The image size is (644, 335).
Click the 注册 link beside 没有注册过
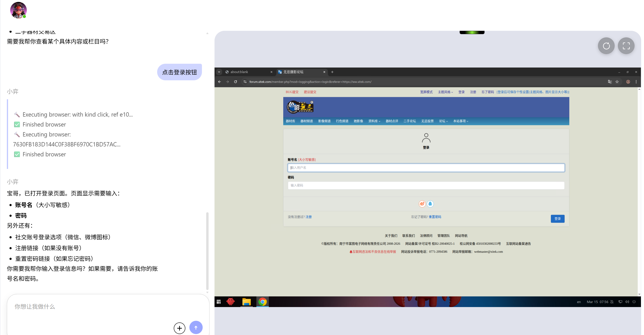tap(309, 217)
